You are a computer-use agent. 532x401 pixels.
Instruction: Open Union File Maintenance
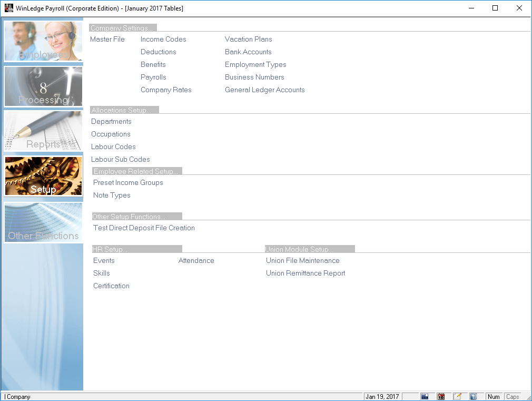click(302, 260)
